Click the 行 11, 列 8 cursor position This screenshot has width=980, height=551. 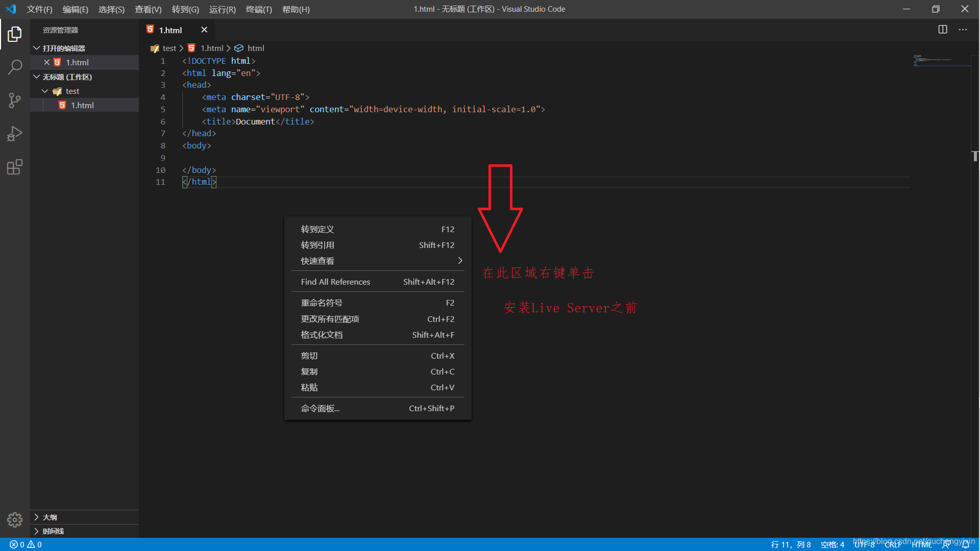coord(791,544)
